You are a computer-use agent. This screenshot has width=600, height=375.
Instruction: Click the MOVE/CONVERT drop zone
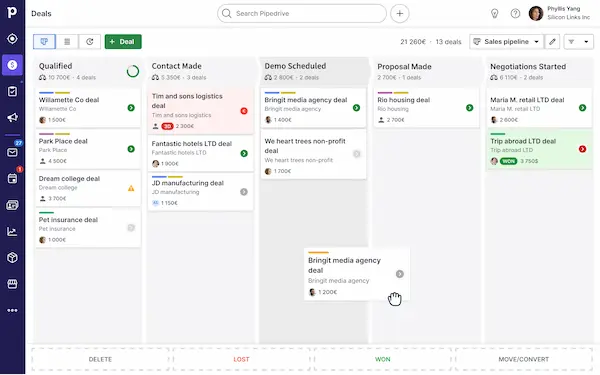point(524,359)
